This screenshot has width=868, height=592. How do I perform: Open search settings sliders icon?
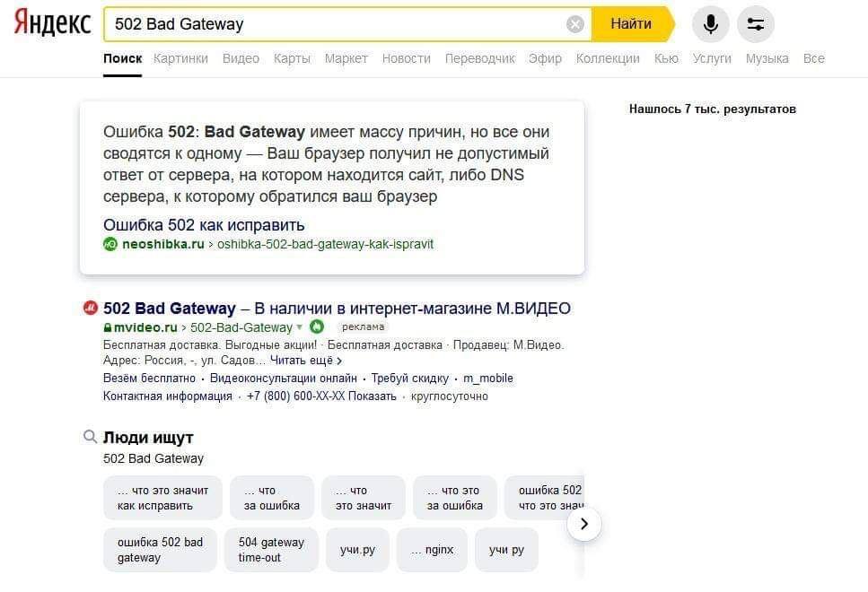pos(755,24)
